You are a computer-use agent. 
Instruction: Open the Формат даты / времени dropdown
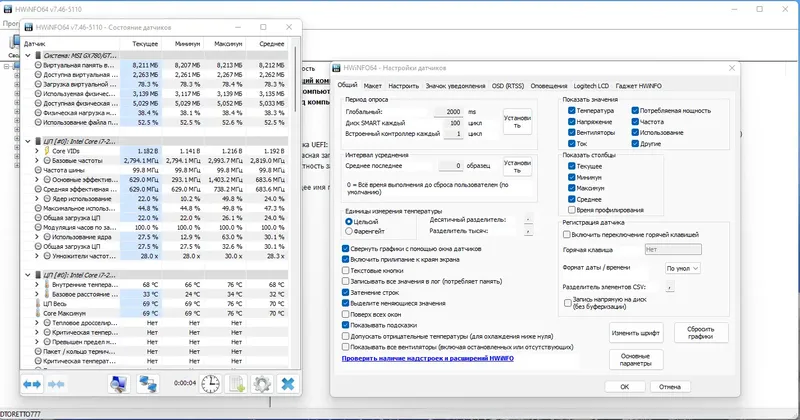pos(682,268)
